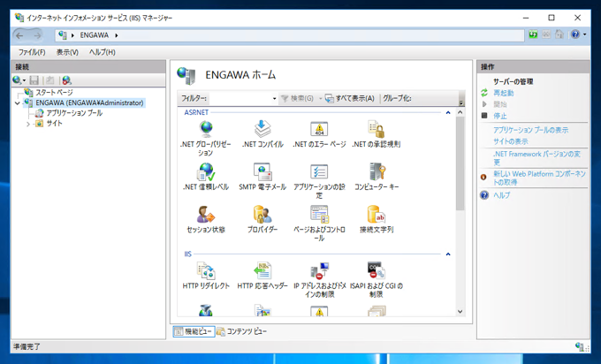
Task: Click the refresh icon in address bar
Action: pos(533,34)
